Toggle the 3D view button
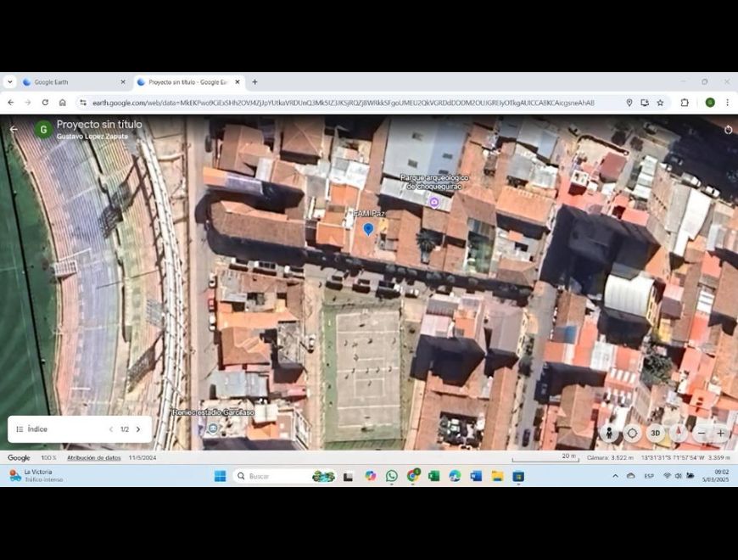The image size is (738, 560). pyautogui.click(x=655, y=433)
